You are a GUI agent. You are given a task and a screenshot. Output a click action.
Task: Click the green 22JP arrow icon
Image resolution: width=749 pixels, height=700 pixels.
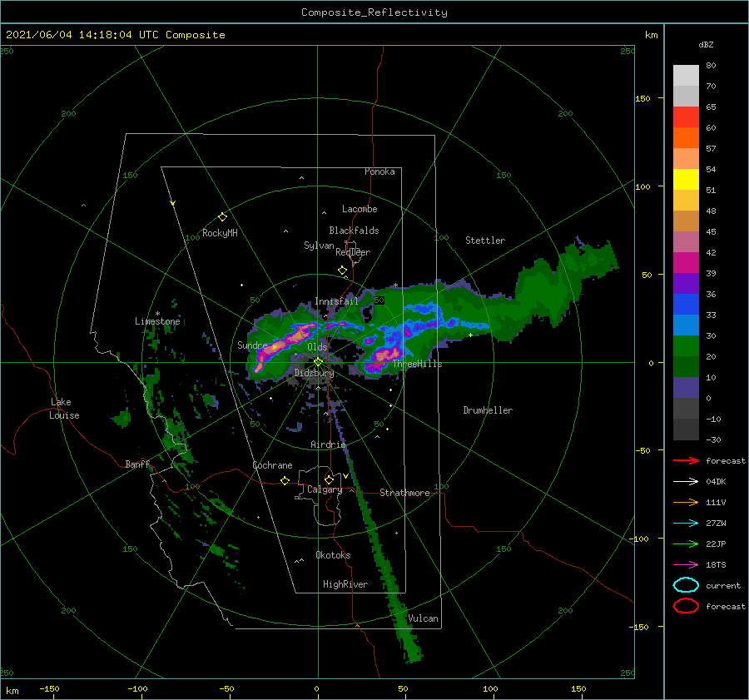pos(686,544)
